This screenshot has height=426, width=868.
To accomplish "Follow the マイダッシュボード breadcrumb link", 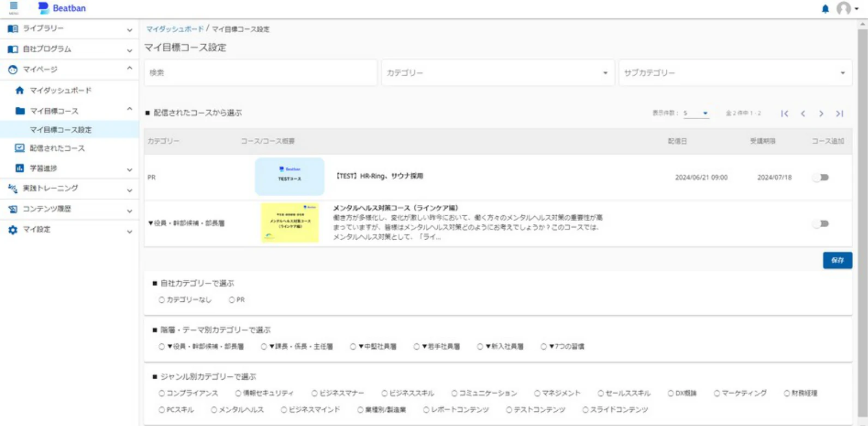I will pyautogui.click(x=174, y=29).
